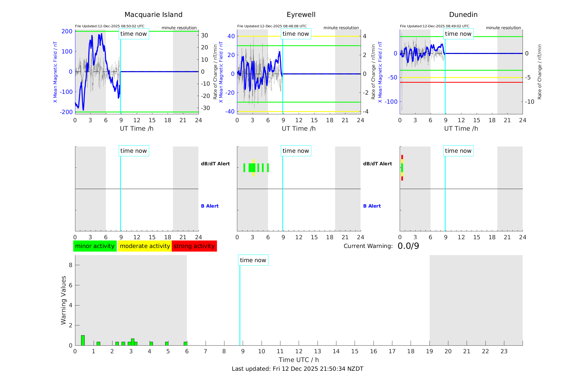Click the Macquarie Island chart title

pyautogui.click(x=153, y=15)
